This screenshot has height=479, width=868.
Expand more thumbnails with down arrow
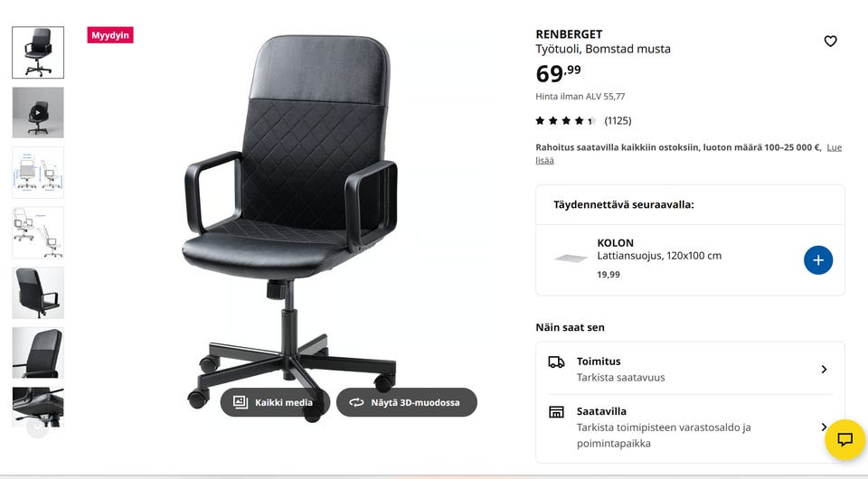point(38,427)
